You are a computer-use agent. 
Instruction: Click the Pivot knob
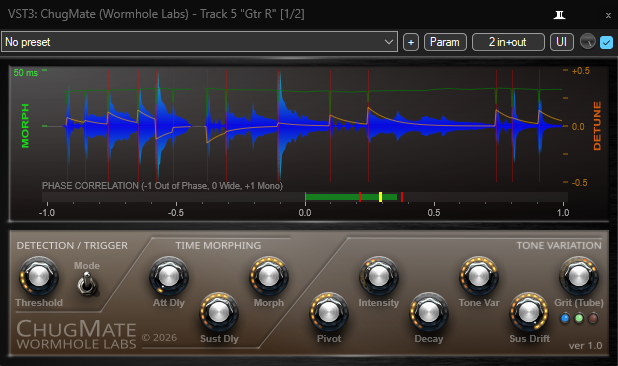coord(329,312)
